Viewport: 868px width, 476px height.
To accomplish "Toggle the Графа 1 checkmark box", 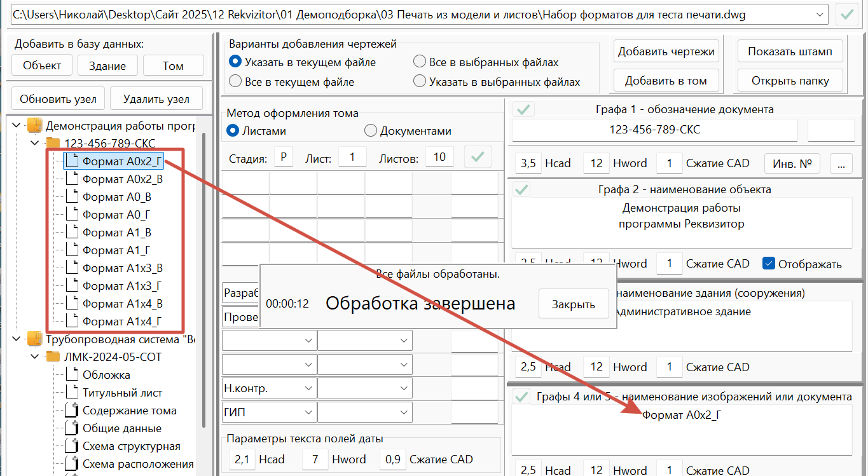I will [523, 109].
